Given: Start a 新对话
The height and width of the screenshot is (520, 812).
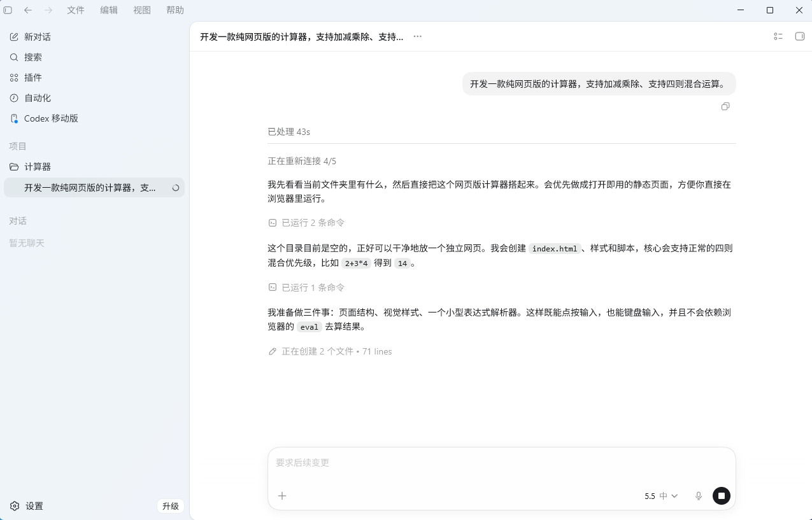Looking at the screenshot, I should (x=94, y=37).
